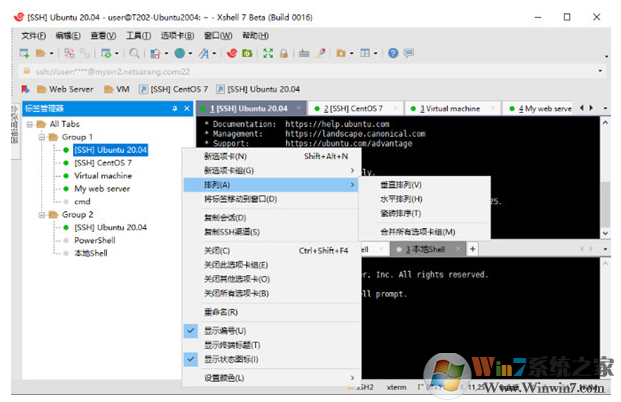Click the chat feedback bubble icon

click(x=408, y=53)
